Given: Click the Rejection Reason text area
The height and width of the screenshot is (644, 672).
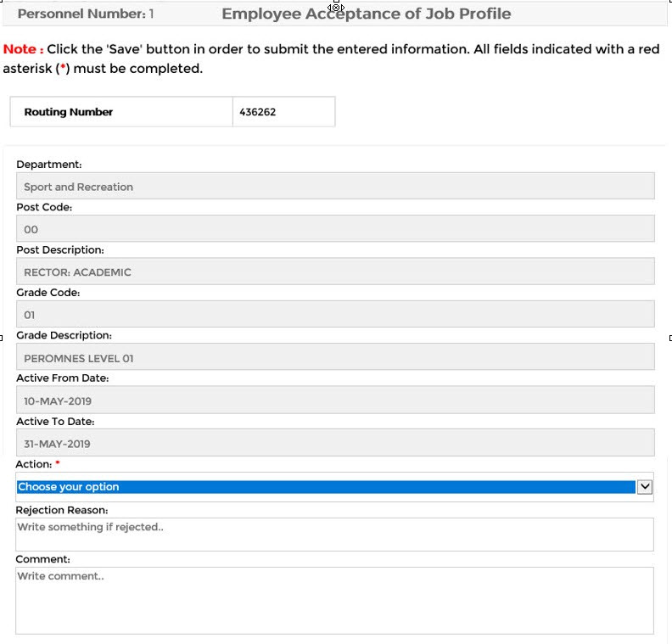Looking at the screenshot, I should click(x=334, y=535).
